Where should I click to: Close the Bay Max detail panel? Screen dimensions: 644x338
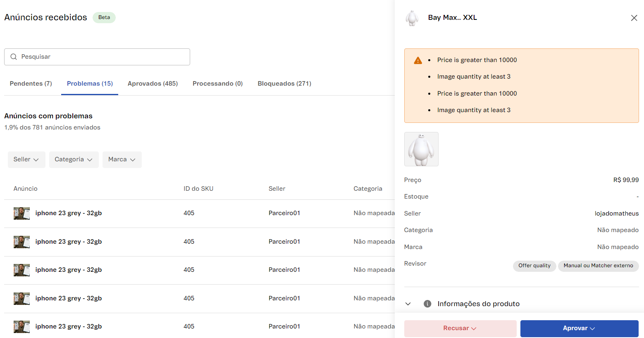tap(634, 18)
